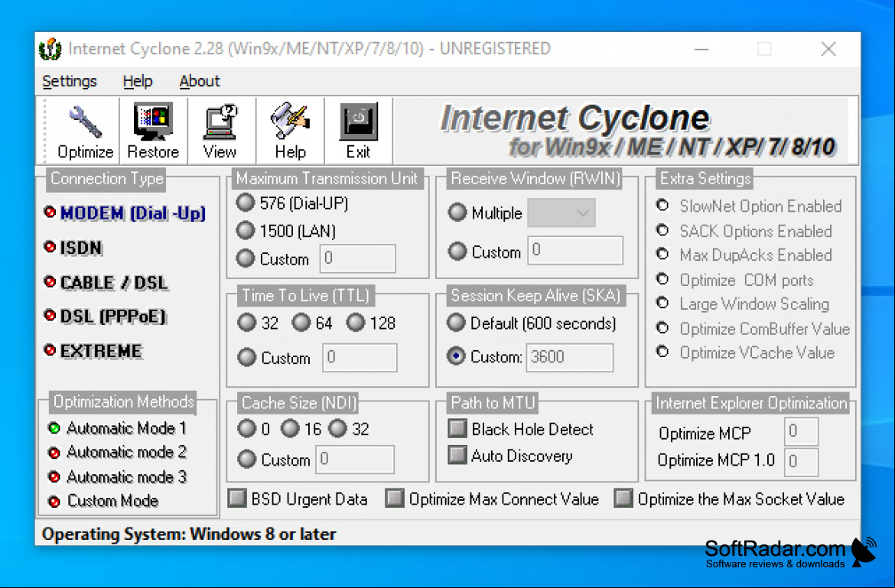Image resolution: width=895 pixels, height=588 pixels.
Task: Select MODEM (Dial-Up) connection type
Action: click(x=125, y=213)
